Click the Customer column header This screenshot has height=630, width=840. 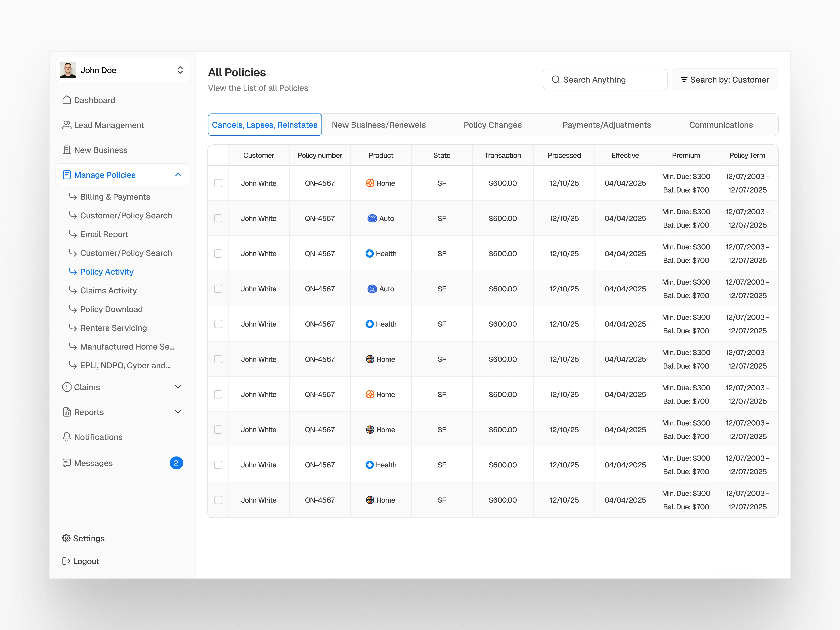[259, 155]
